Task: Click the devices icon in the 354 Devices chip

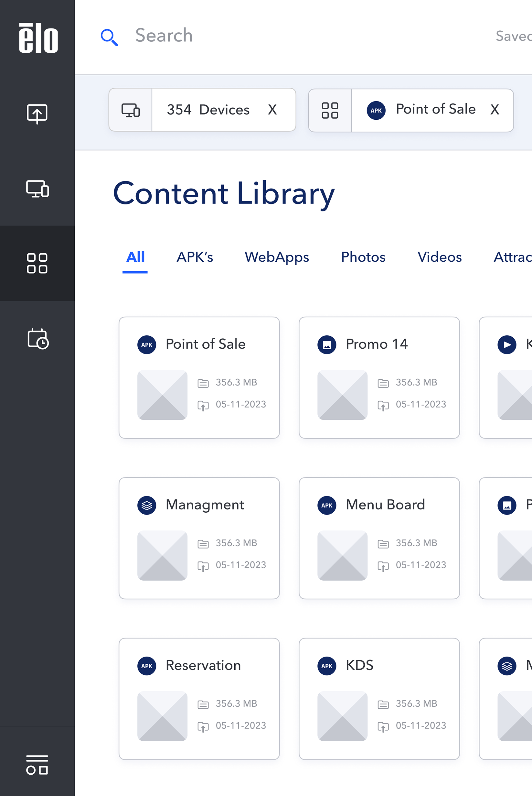Action: pos(131,110)
